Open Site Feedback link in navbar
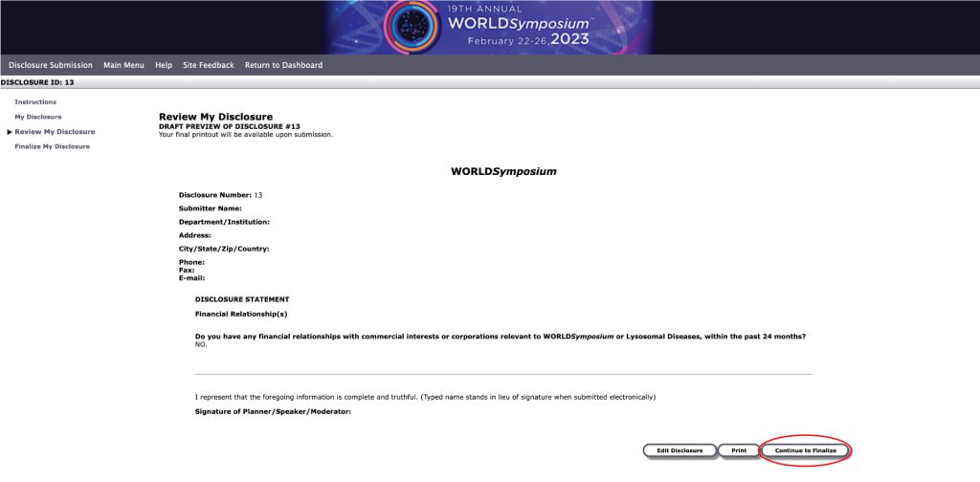The width and height of the screenshot is (980, 482). coord(209,65)
